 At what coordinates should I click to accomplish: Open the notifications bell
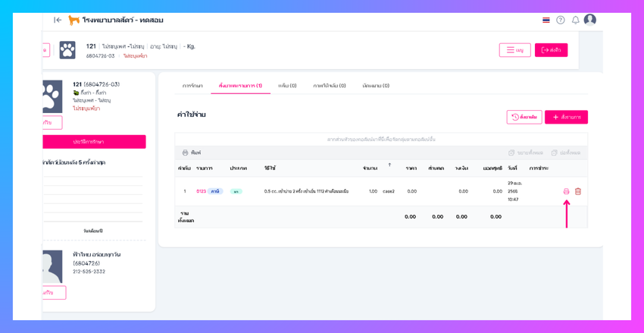(x=575, y=20)
